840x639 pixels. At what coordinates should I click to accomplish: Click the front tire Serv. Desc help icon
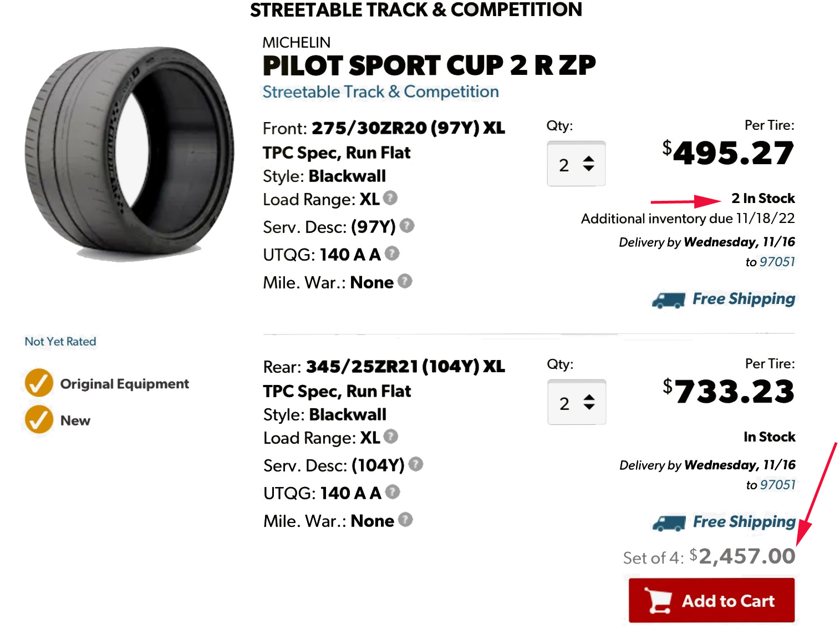click(x=407, y=226)
